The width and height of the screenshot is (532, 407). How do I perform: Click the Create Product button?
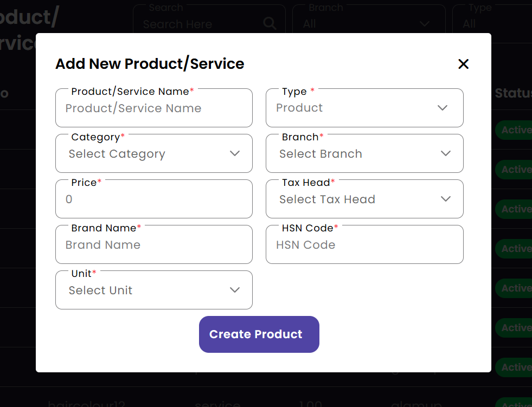point(259,334)
